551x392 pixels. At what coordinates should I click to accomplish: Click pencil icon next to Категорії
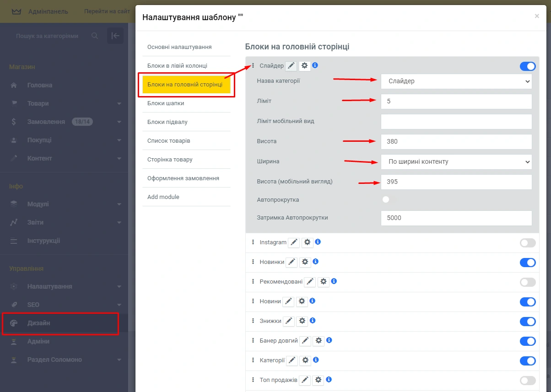click(292, 360)
